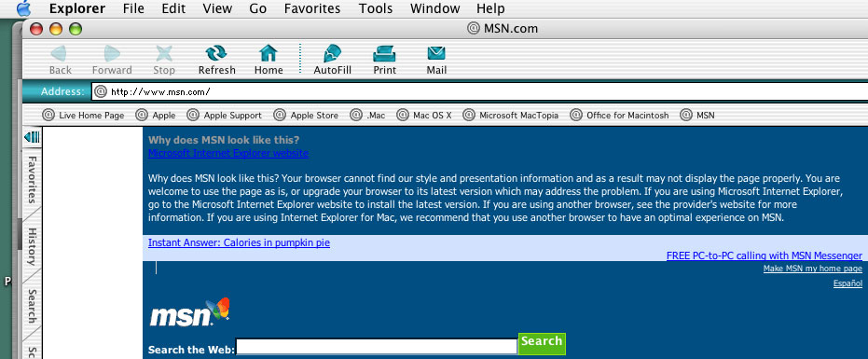Screen dimensions: 868x359
Task: Open the Help menu
Action: pyautogui.click(x=490, y=8)
